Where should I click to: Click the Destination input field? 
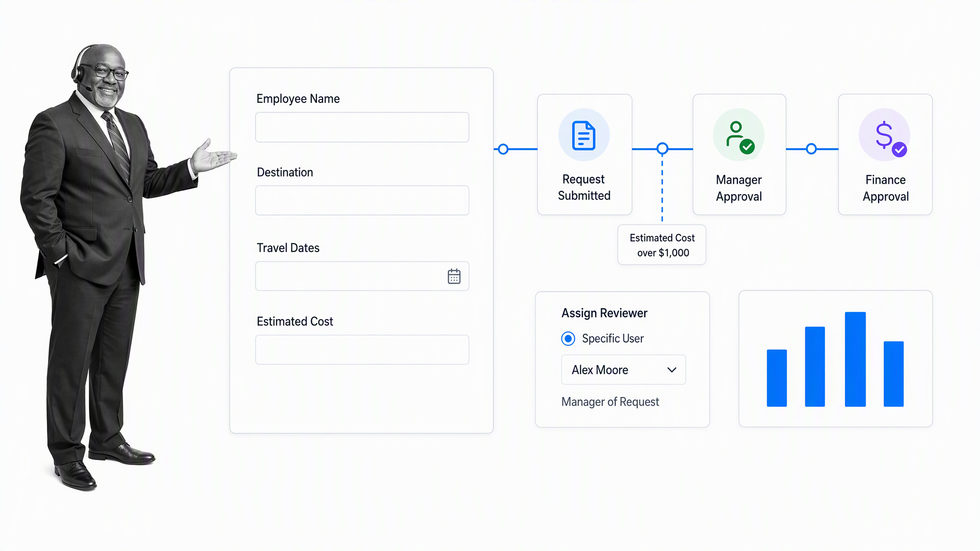click(362, 200)
